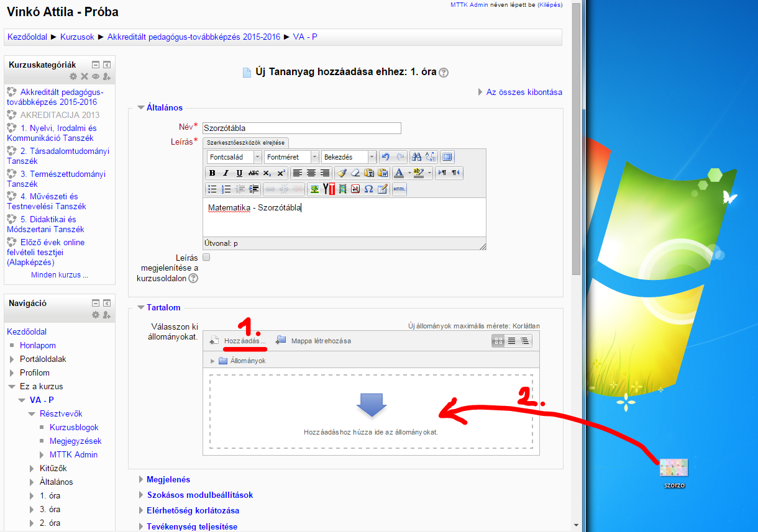Viewport: 758px width, 532px height.
Task: Open Kurzusok in the breadcrumb
Action: pyautogui.click(x=77, y=37)
